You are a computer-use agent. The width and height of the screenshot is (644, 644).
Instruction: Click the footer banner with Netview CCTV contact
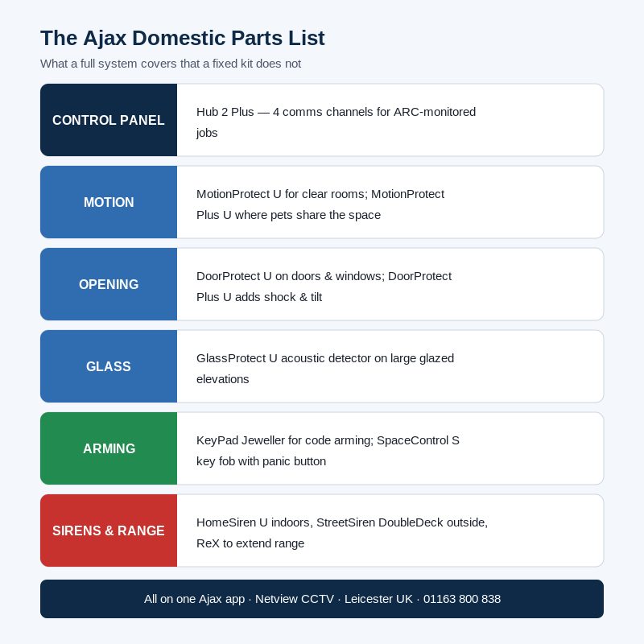(322, 599)
